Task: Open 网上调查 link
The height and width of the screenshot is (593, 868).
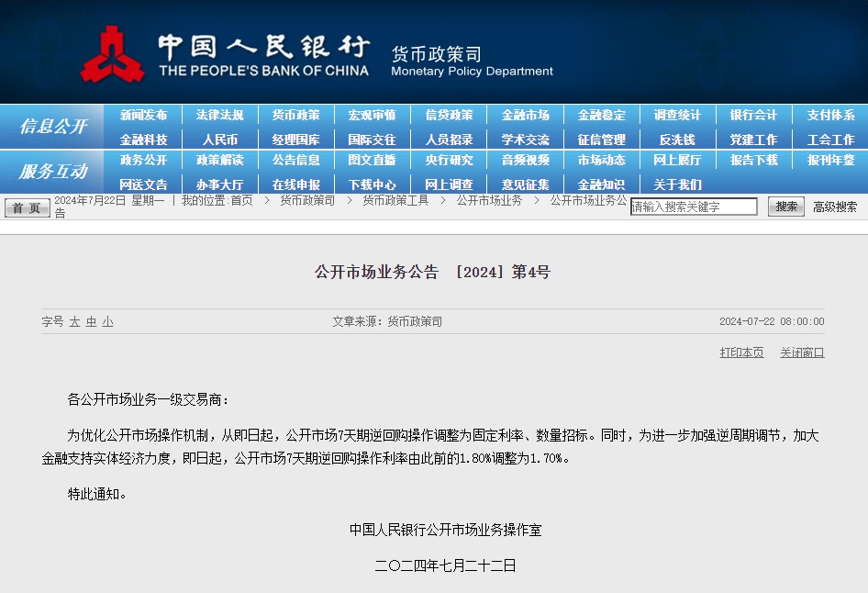Action: click(x=449, y=185)
